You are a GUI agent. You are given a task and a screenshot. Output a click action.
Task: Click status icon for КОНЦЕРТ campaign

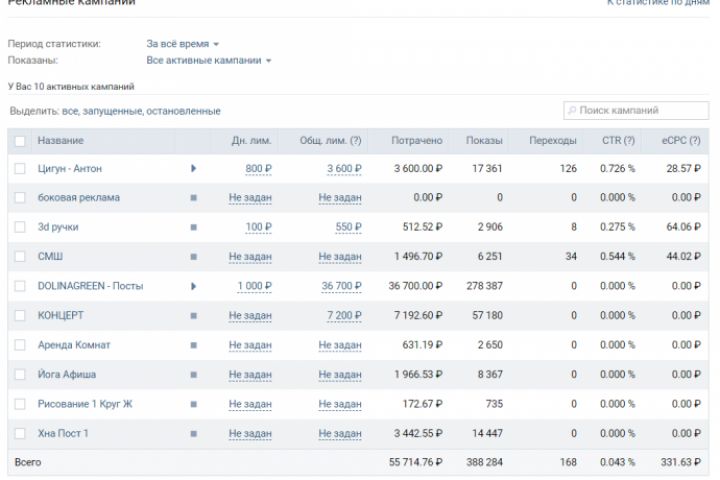[x=193, y=316]
